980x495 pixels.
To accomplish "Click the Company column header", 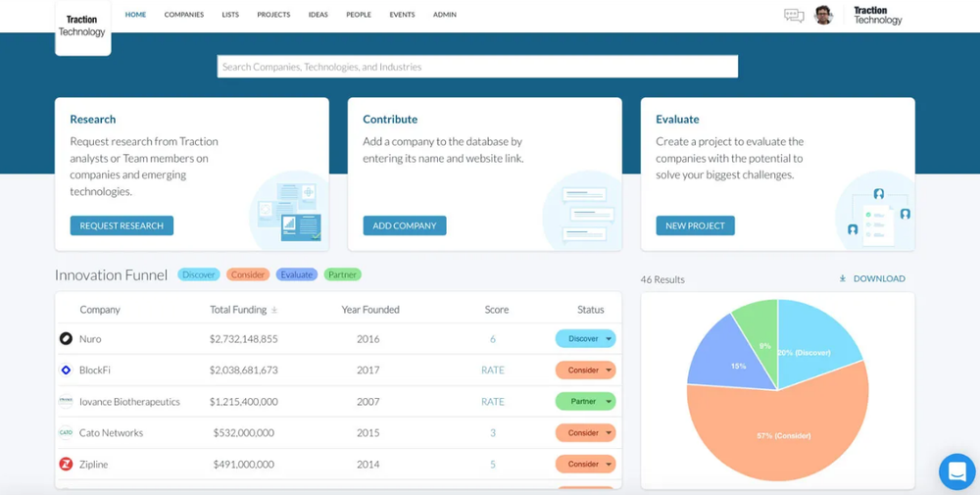I will (100, 310).
